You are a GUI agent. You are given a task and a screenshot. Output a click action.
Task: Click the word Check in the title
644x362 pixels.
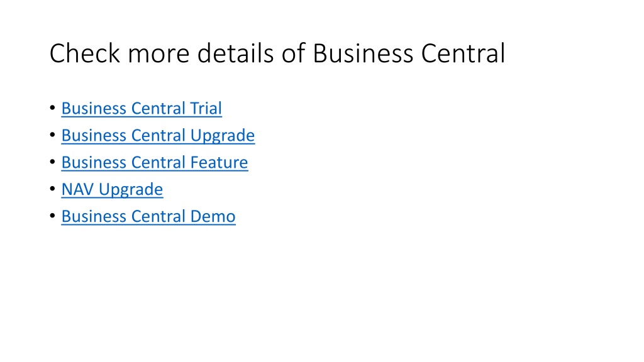(x=85, y=53)
